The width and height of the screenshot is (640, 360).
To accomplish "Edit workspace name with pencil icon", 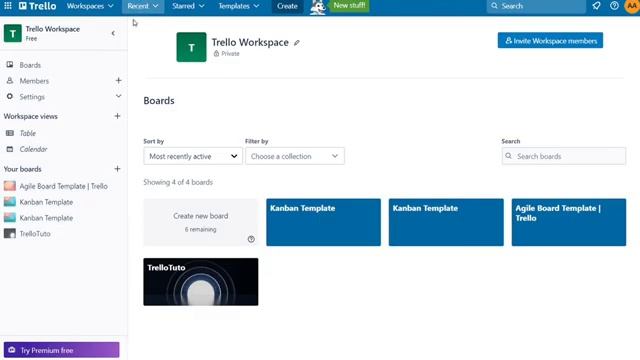I will click(x=297, y=42).
